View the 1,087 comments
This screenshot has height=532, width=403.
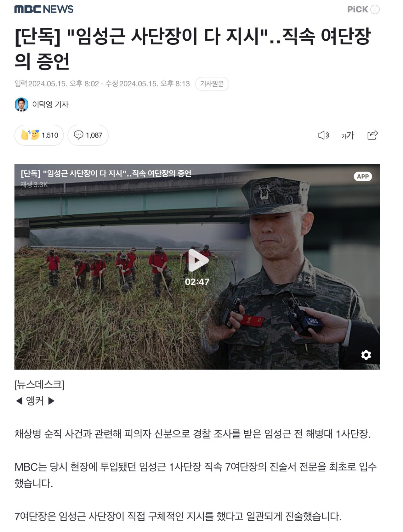click(88, 135)
